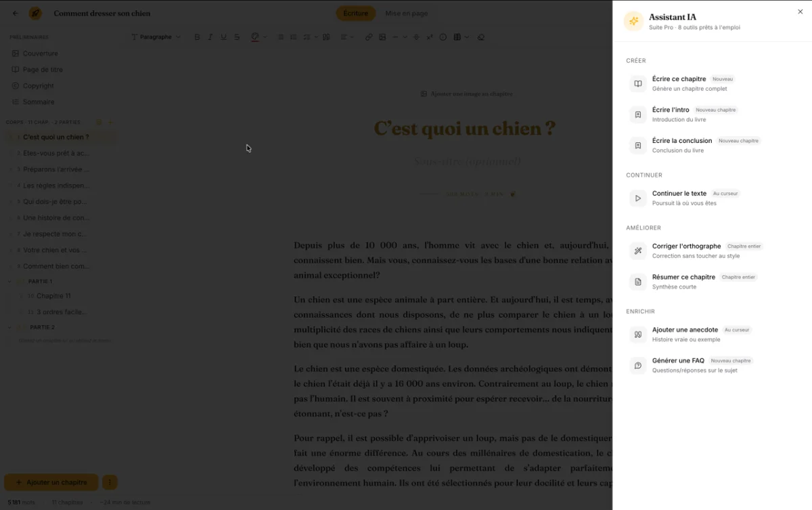Toggle italic formatting
Viewport: 812px width, 510px height.
pos(210,37)
